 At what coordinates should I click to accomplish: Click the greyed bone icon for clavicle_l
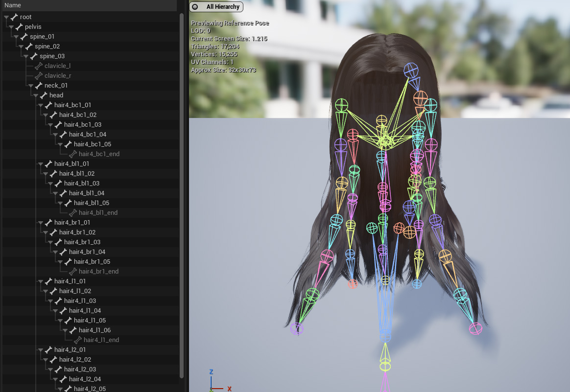click(x=39, y=66)
